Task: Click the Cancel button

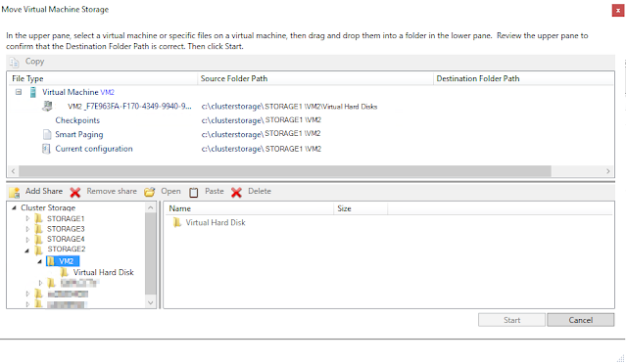Action: tap(581, 320)
